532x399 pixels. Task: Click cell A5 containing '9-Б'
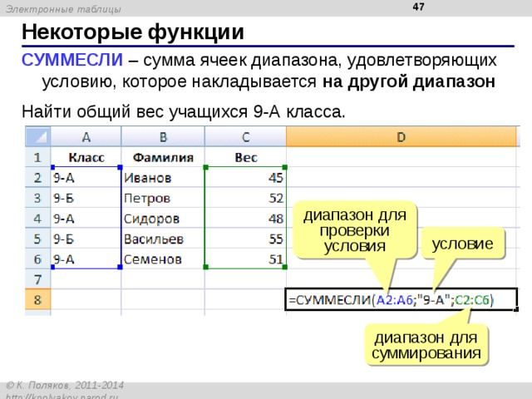pyautogui.click(x=86, y=239)
